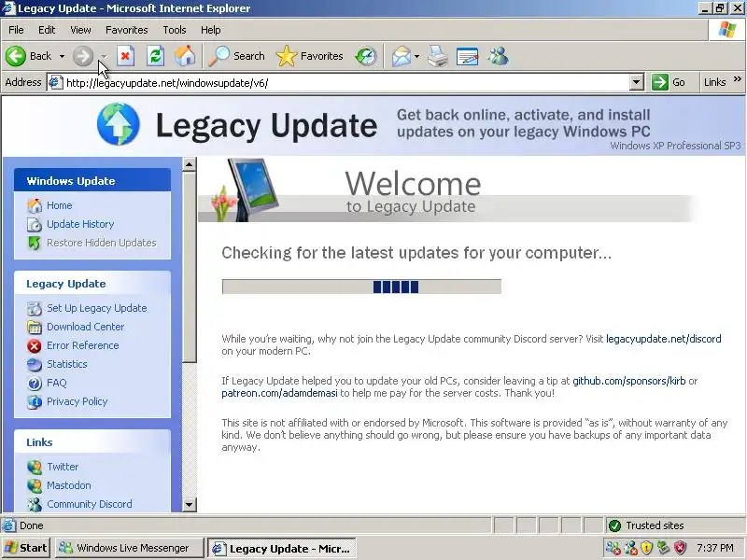Print the page with printer icon
The height and width of the screenshot is (560, 747).
pos(437,56)
